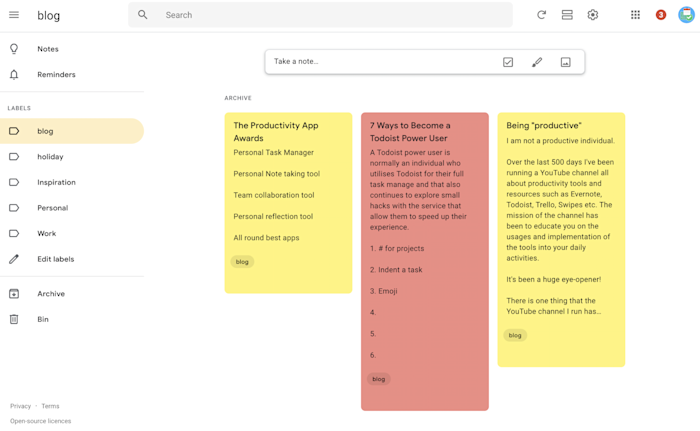Refresh notes with the reload icon
This screenshot has height=431, width=700.
542,15
